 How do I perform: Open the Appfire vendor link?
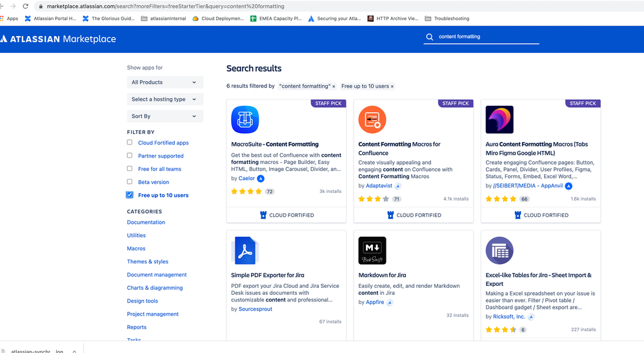point(375,302)
